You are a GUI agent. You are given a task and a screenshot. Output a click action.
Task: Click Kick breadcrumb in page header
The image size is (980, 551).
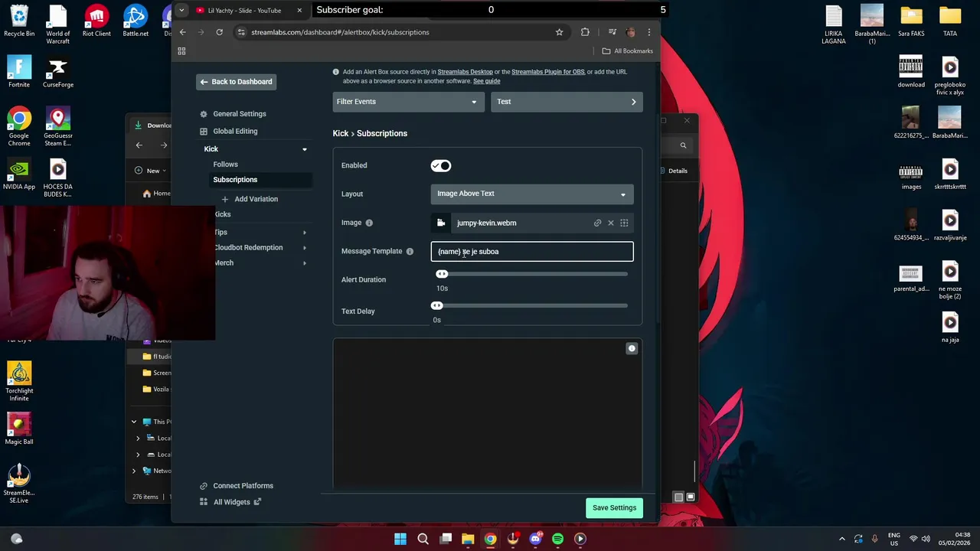[x=340, y=133]
